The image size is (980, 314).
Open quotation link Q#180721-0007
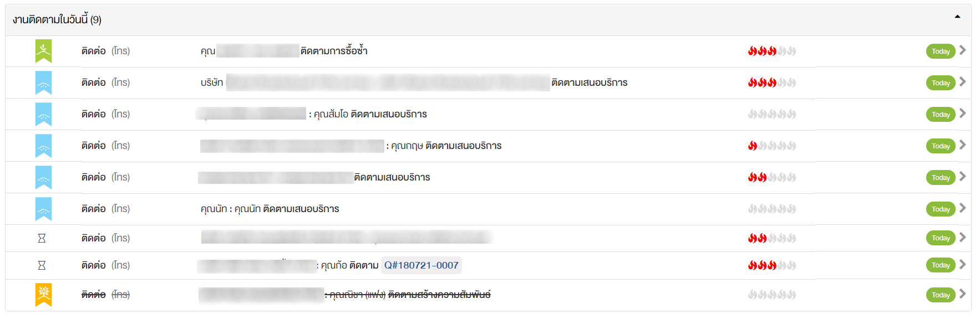[x=421, y=265]
